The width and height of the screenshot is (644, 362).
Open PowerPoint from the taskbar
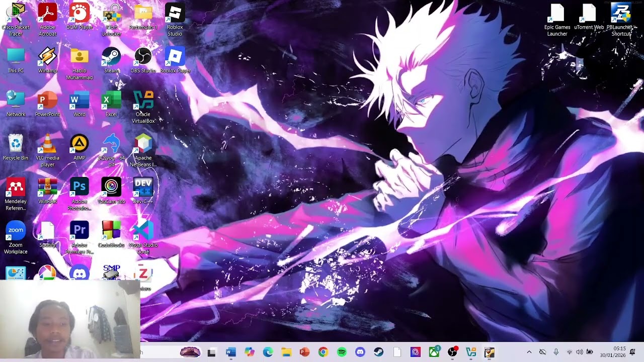coord(304,352)
